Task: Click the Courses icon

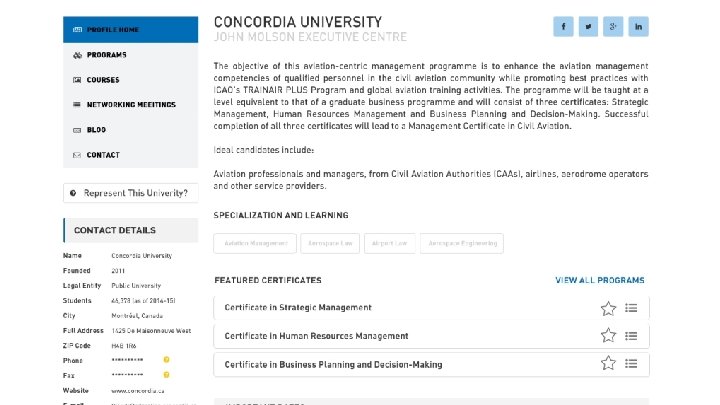Action: pyautogui.click(x=77, y=80)
